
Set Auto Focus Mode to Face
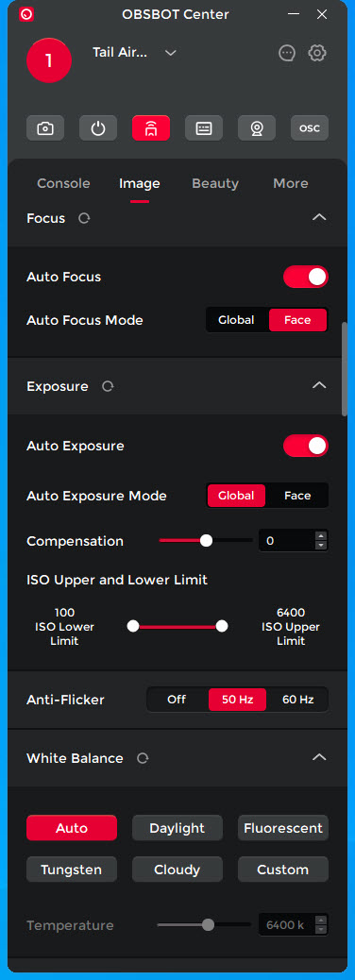coord(297,320)
